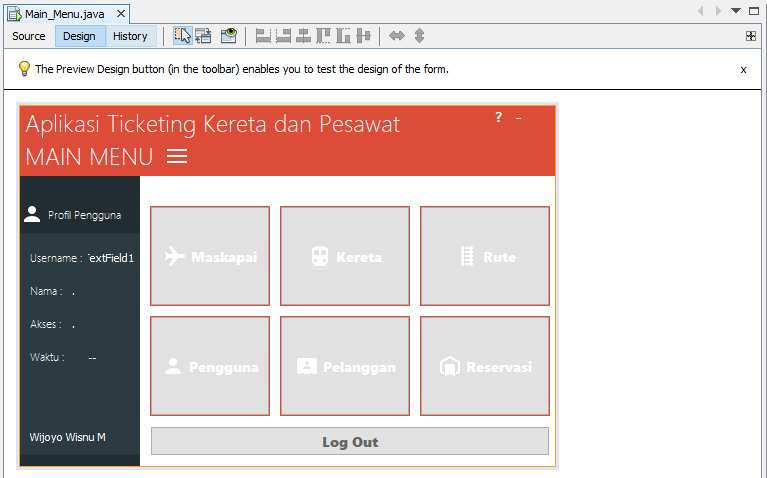Click the question mark help icon
The height and width of the screenshot is (478, 767).
[x=499, y=118]
